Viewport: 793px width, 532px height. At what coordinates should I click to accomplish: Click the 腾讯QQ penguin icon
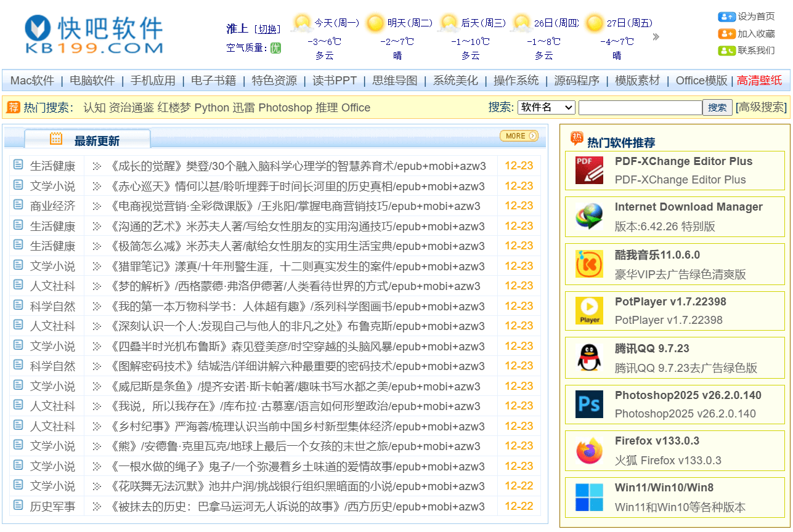589,357
